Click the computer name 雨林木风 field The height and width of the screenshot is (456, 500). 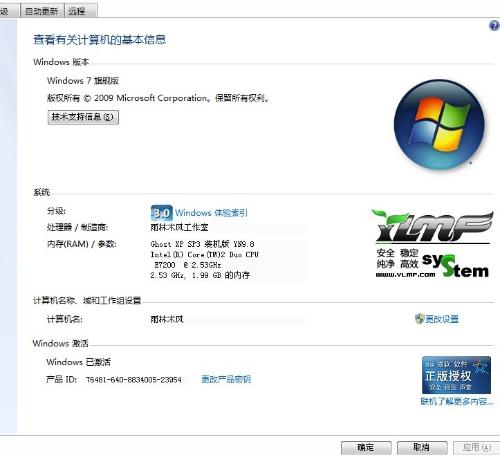[227, 319]
